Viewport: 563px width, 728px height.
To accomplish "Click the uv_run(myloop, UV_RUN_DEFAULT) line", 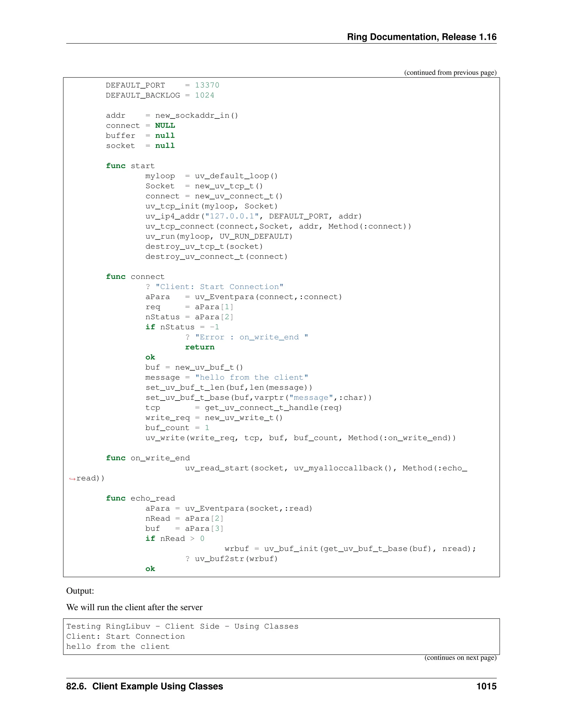I will tap(219, 236).
